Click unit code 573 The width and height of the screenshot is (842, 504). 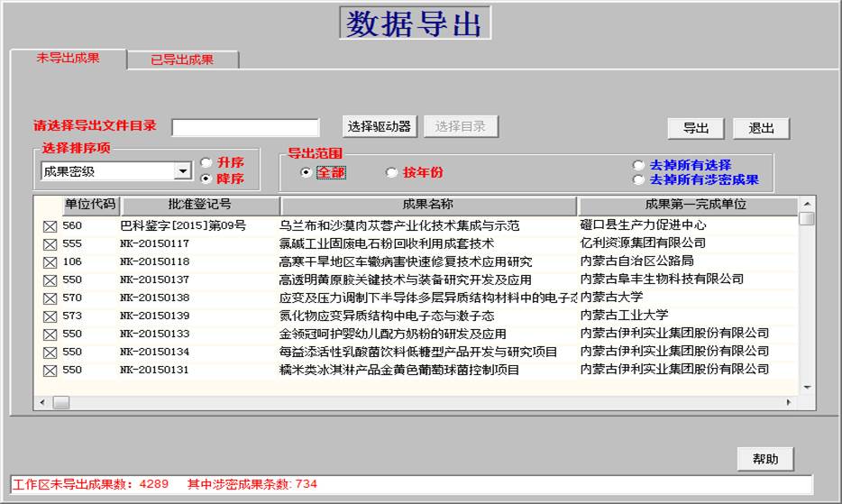coord(72,316)
